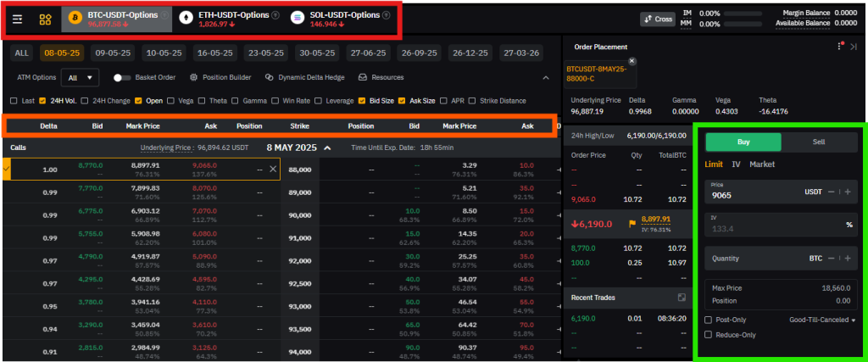
Task: Click the Resources inbox icon
Action: tap(363, 77)
